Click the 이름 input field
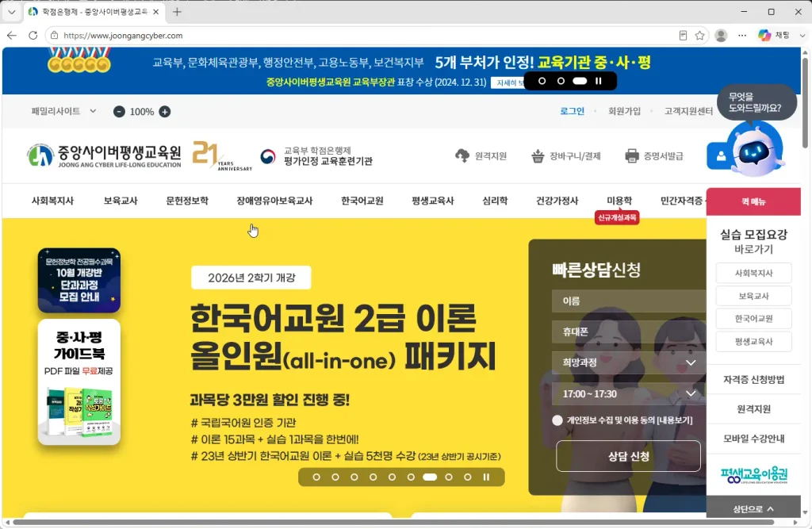Viewport: 812px width, 529px height. (629, 301)
